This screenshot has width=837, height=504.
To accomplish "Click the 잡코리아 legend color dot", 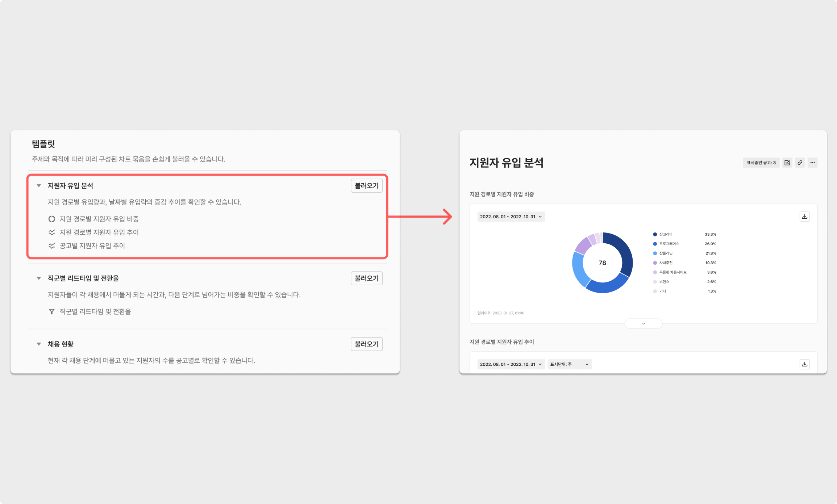I will (655, 234).
